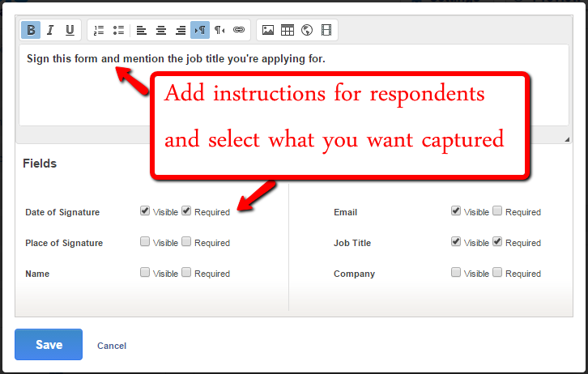Image resolution: width=588 pixels, height=374 pixels.
Task: Align text to the left
Action: [142, 30]
